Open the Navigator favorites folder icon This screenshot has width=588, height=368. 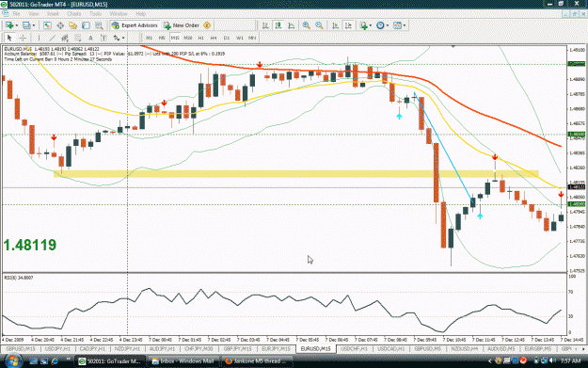72,25
